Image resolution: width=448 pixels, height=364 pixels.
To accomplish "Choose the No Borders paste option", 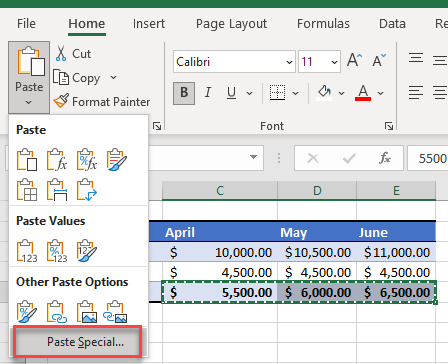I will pos(27,190).
